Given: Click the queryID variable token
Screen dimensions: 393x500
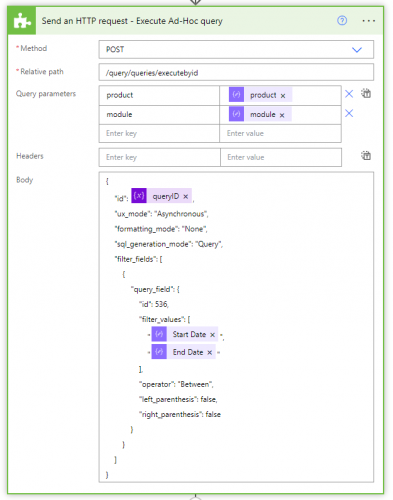Looking at the screenshot, I should click(161, 196).
